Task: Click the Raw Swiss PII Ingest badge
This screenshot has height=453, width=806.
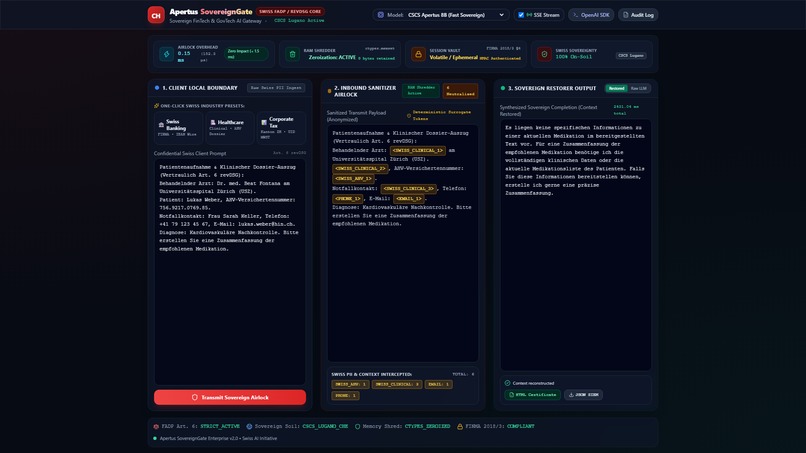Action: [276, 88]
